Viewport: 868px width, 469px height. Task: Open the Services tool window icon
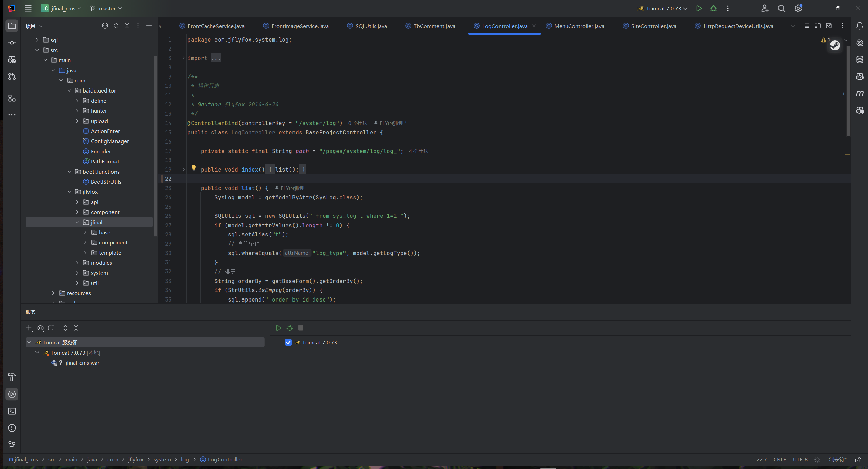(12, 394)
